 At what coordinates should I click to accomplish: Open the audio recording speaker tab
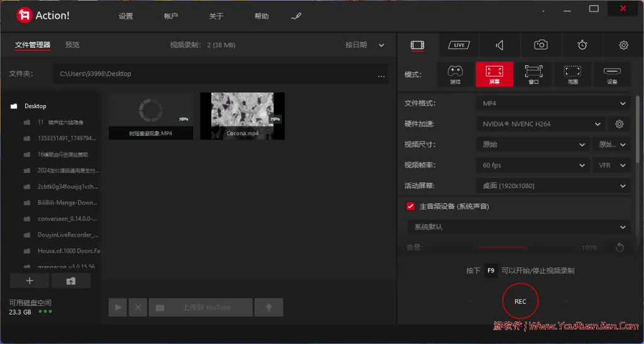(x=499, y=45)
